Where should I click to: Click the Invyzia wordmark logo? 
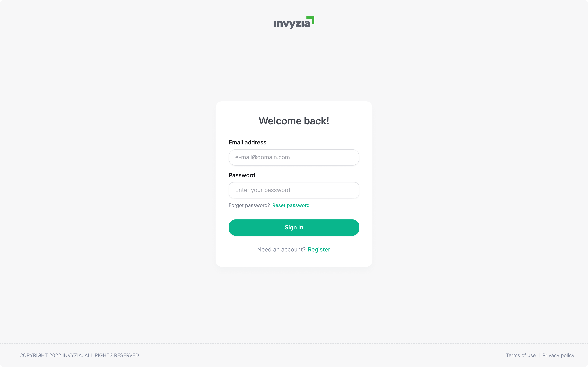coord(294,23)
